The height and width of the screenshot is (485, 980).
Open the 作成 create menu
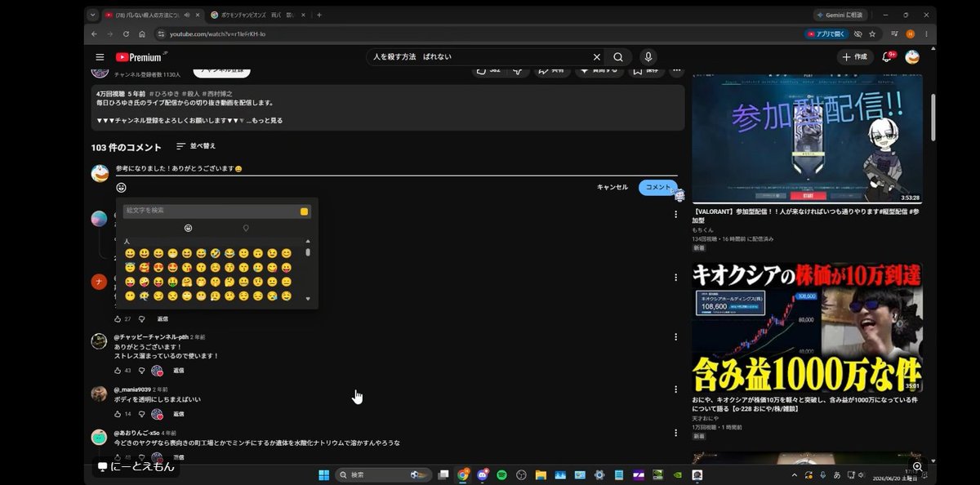[855, 57]
